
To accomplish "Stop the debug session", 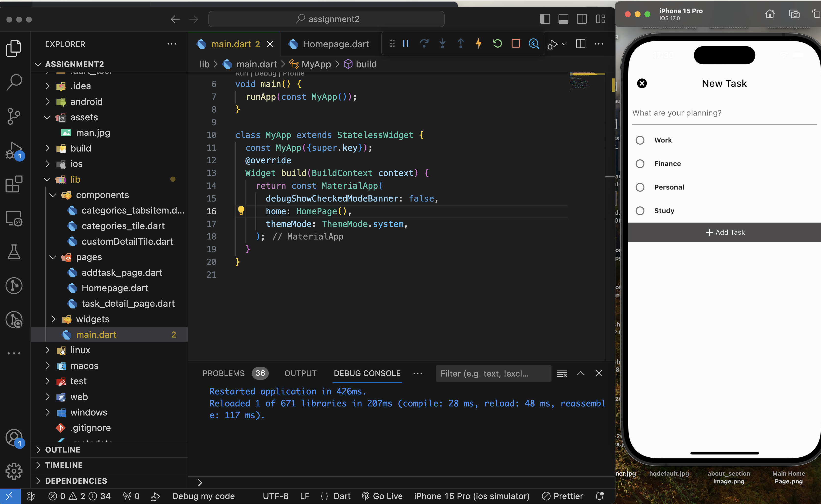I will tap(515, 43).
